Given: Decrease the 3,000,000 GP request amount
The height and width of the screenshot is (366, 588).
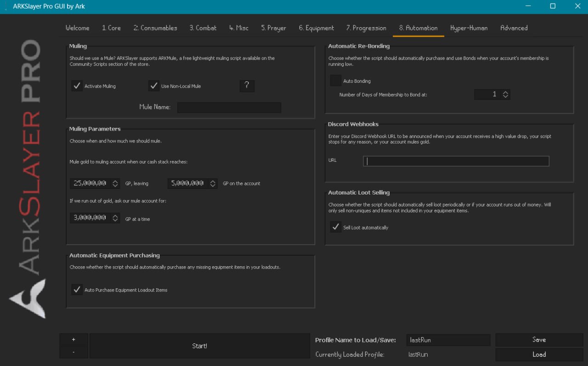Looking at the screenshot, I should click(115, 221).
